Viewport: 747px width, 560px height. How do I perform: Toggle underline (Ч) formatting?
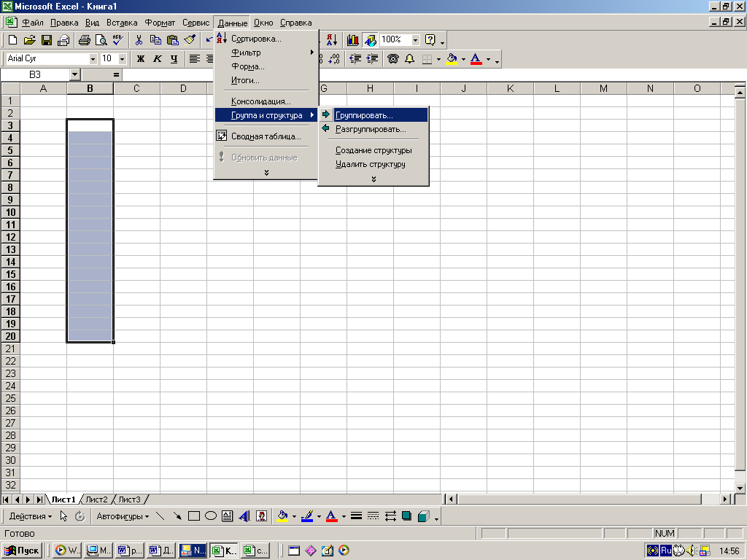click(x=174, y=58)
